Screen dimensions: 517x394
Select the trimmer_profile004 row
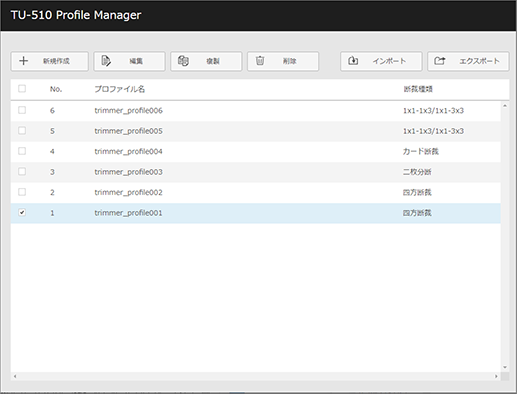[x=255, y=151]
